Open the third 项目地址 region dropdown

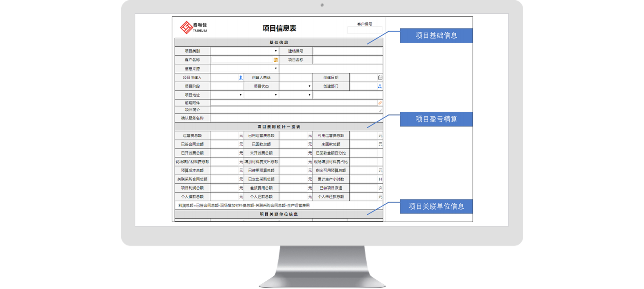tap(309, 95)
